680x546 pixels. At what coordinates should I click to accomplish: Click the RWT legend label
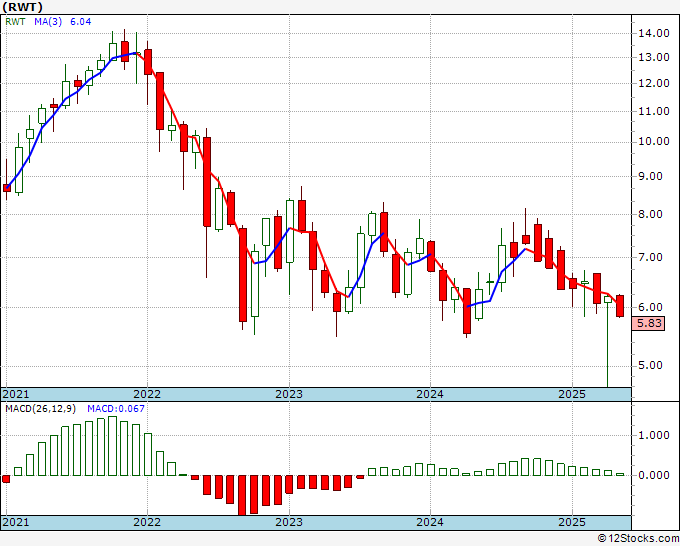(15, 22)
